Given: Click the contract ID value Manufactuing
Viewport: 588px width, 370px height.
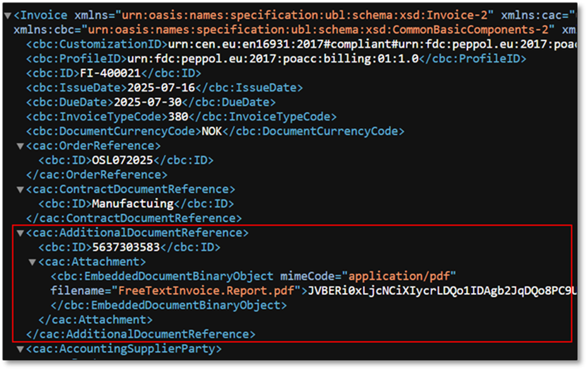Looking at the screenshot, I should click(x=133, y=204).
